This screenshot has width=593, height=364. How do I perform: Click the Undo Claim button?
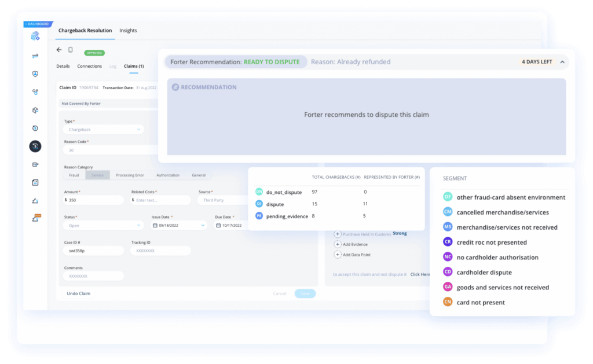tap(78, 293)
